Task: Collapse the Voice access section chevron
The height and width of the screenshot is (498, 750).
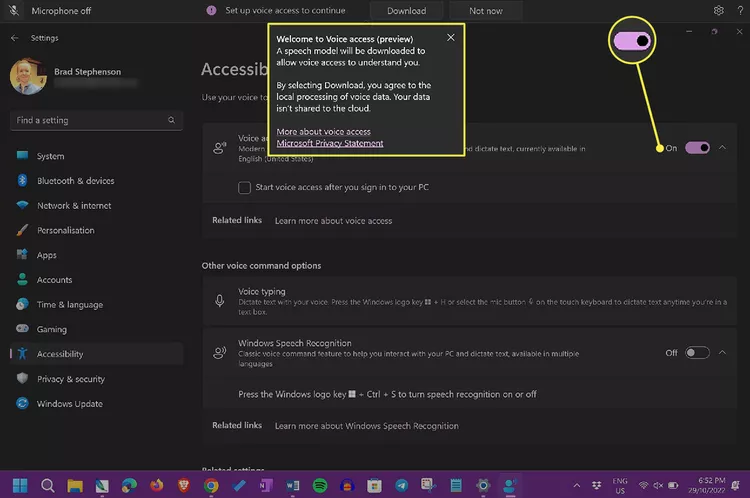Action: tap(723, 147)
